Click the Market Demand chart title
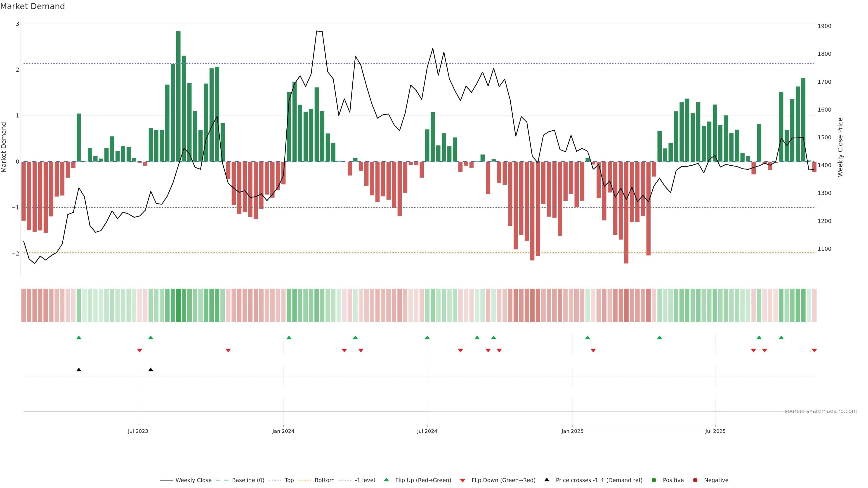 point(33,6)
